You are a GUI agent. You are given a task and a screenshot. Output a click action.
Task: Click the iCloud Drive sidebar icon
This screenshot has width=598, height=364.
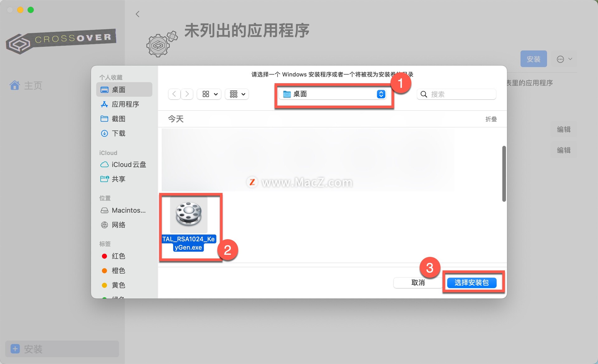point(104,164)
